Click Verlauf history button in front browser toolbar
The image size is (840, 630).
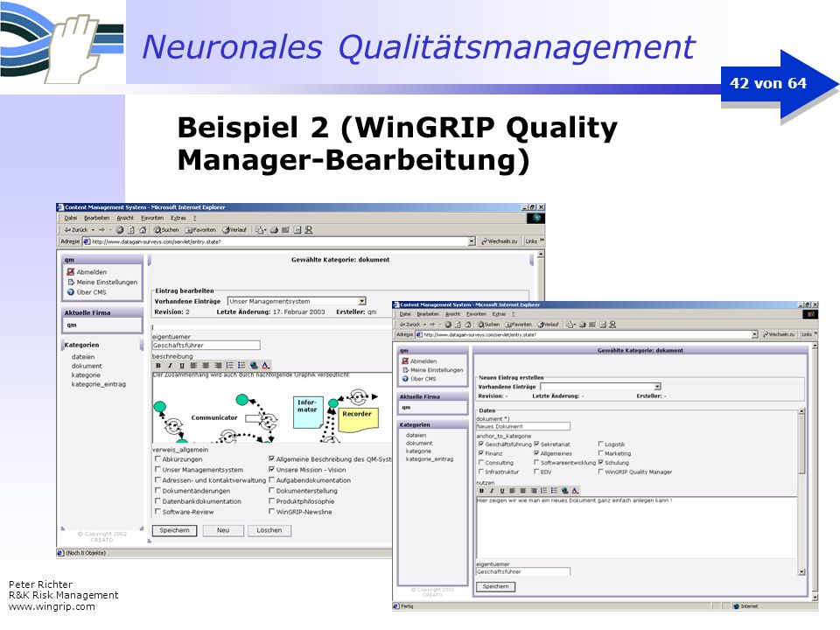[548, 325]
